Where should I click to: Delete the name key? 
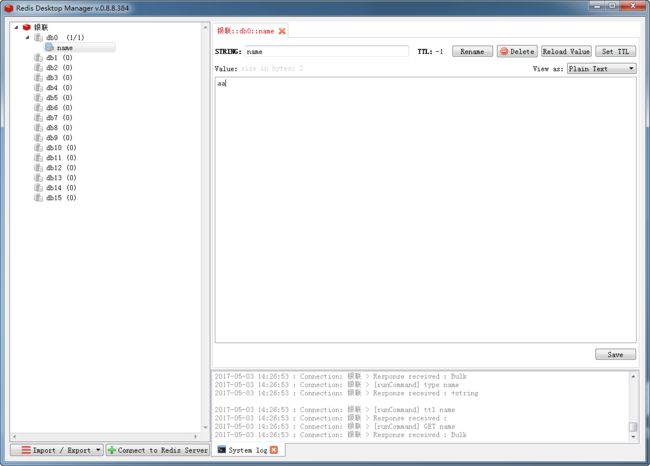(517, 51)
